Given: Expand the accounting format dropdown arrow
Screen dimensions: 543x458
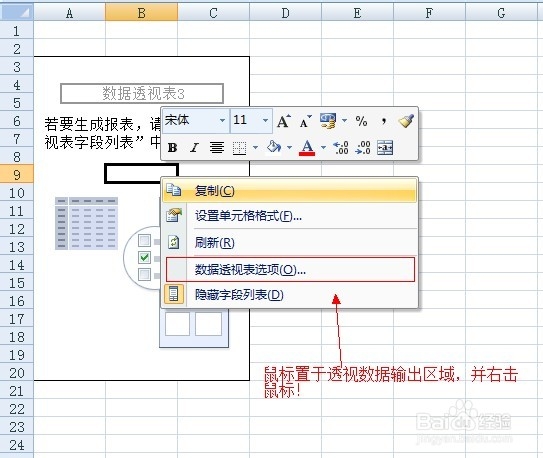Looking at the screenshot, I should [345, 121].
